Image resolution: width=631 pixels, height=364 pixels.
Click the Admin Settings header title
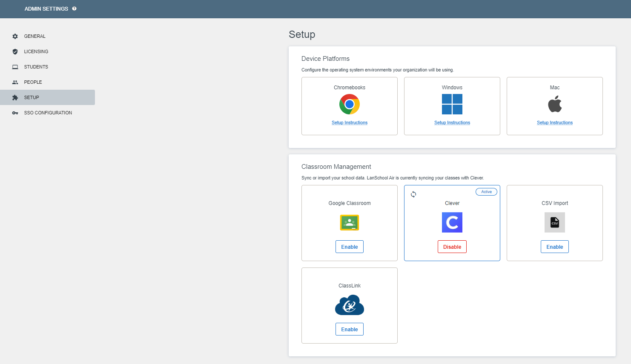[x=46, y=9]
